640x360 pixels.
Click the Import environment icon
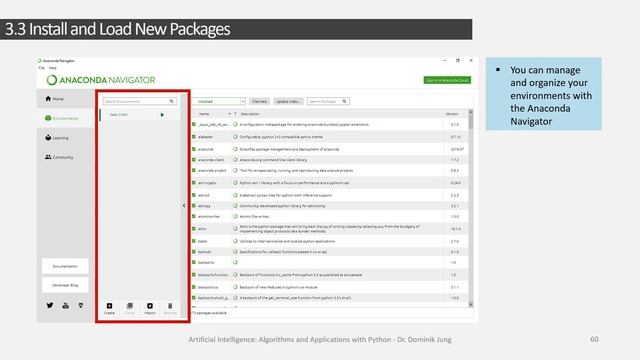tap(150, 306)
